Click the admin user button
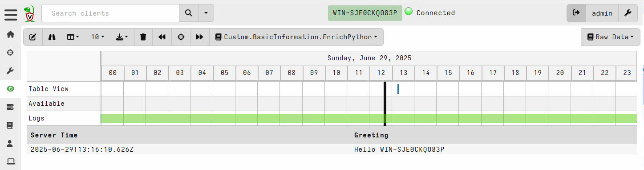The width and height of the screenshot is (644, 170). [602, 13]
